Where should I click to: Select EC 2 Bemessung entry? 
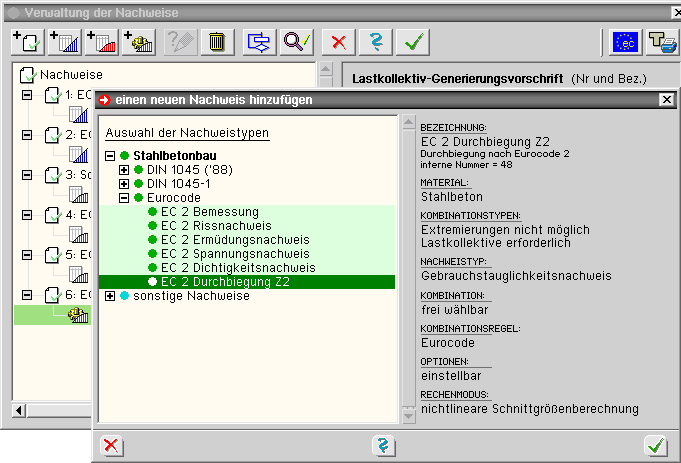pos(209,212)
